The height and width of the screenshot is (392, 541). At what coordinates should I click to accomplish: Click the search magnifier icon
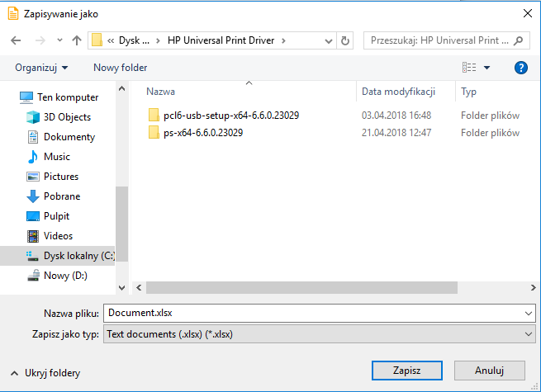[518, 40]
